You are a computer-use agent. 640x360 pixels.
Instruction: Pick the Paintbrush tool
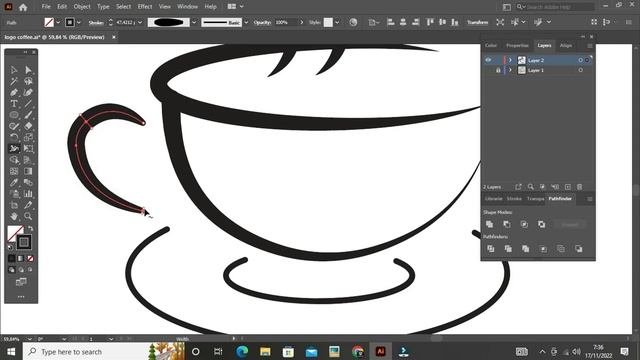tap(28, 115)
